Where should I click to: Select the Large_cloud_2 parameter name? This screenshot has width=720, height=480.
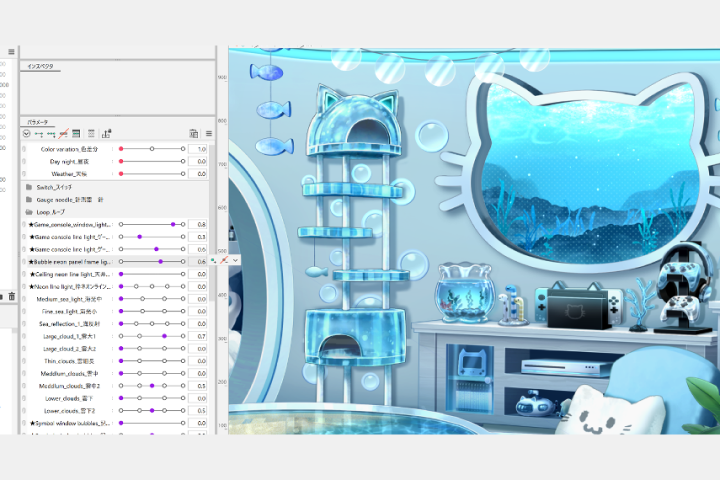tap(70, 349)
